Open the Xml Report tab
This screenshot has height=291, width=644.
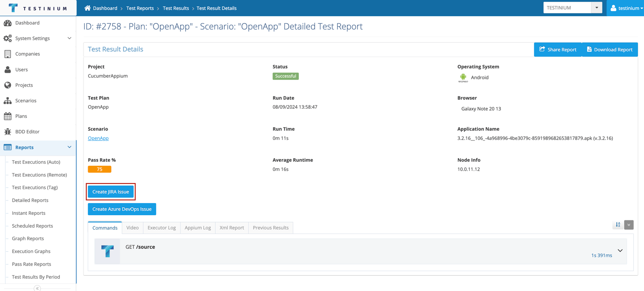pyautogui.click(x=232, y=228)
